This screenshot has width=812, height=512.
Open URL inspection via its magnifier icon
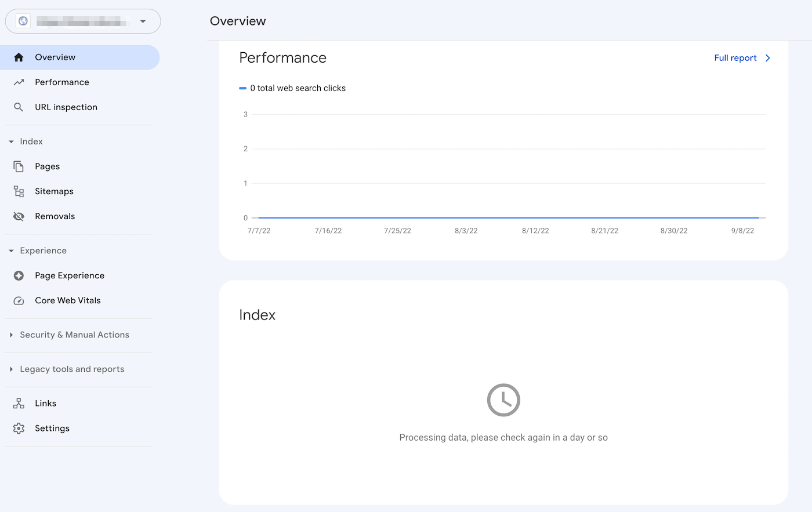tap(19, 107)
